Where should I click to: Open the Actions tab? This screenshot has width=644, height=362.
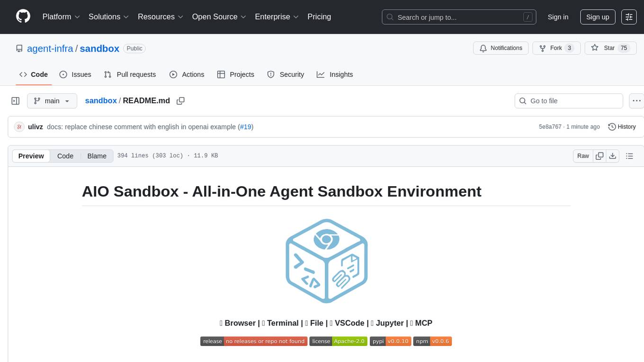click(x=187, y=74)
